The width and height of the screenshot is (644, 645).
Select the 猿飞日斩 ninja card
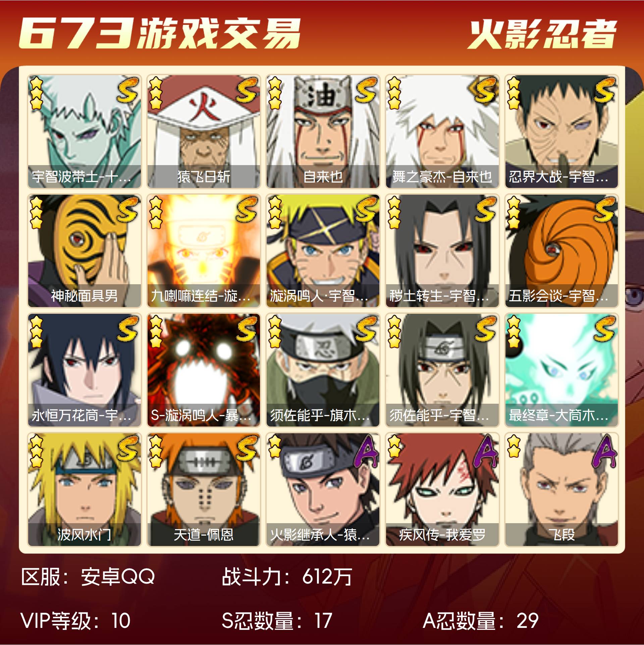(x=204, y=131)
